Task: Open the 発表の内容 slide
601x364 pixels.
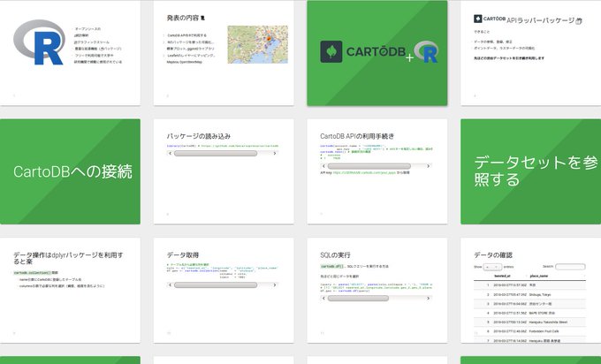Action: [224, 53]
